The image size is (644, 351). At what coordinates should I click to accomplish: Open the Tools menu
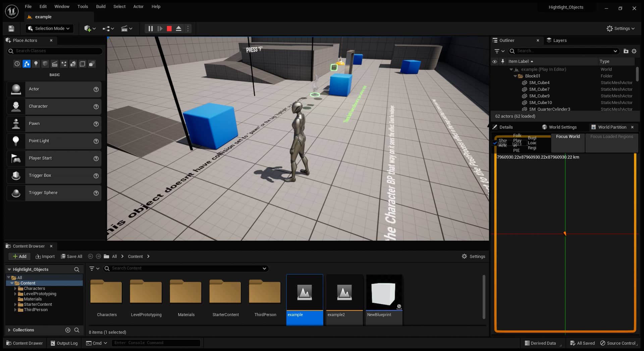pyautogui.click(x=83, y=6)
